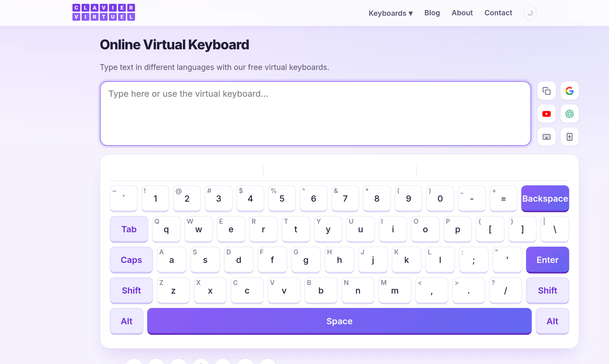Go to the About page
This screenshot has height=364, width=609.
click(462, 13)
